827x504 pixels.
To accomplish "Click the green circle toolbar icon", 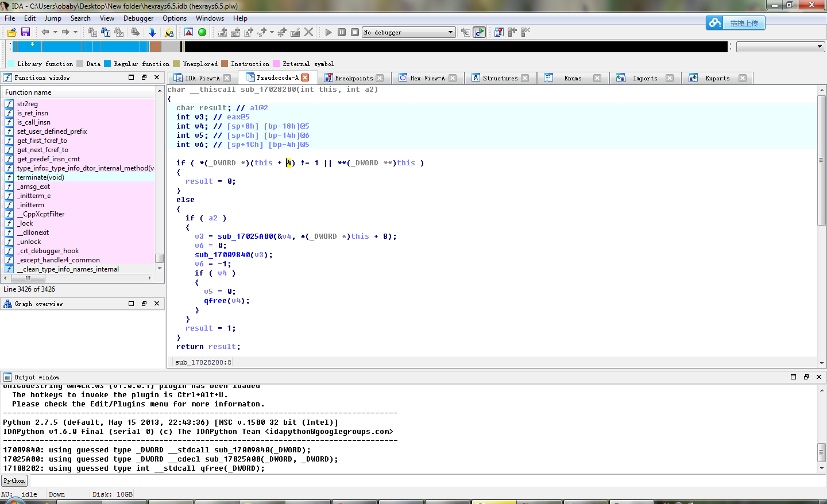I will click(x=202, y=32).
